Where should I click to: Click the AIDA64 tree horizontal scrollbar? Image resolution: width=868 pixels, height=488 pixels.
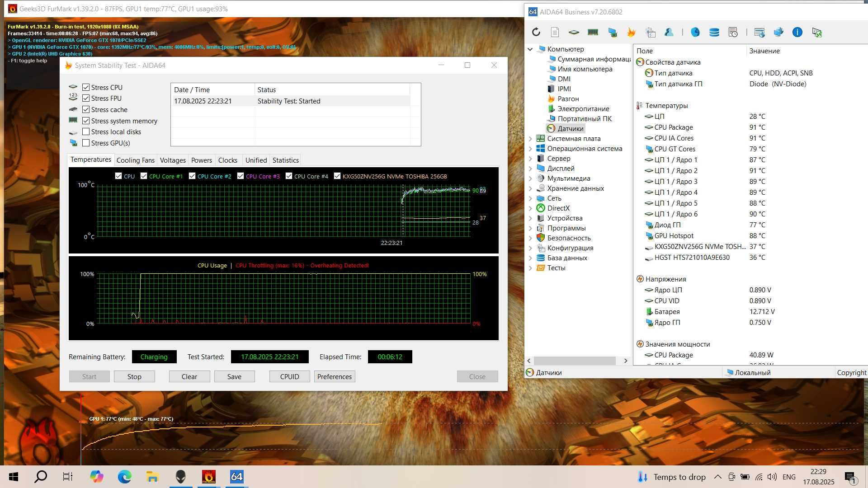click(575, 361)
